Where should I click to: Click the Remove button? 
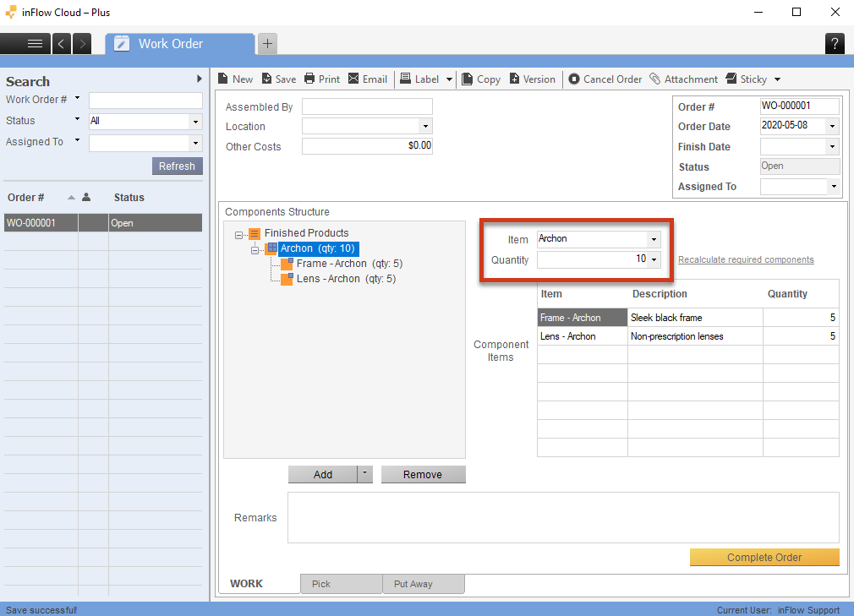tap(423, 475)
